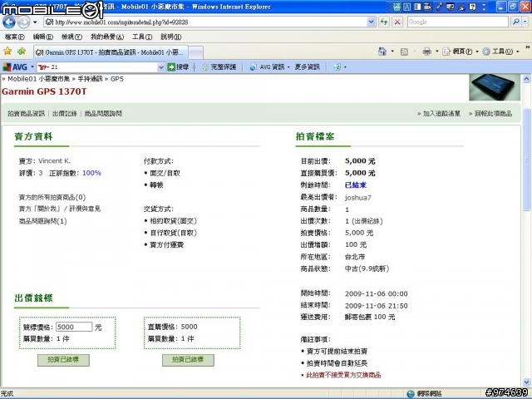Open the 我的最愛(A) menu
The height and width of the screenshot is (399, 532).
[107, 37]
